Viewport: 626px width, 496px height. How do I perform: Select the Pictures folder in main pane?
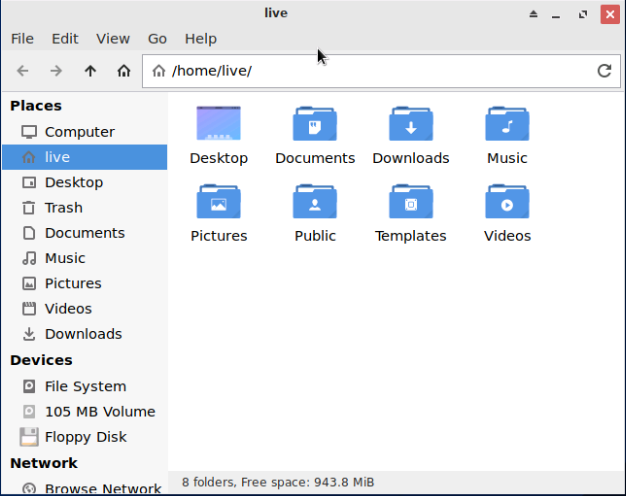click(x=219, y=201)
